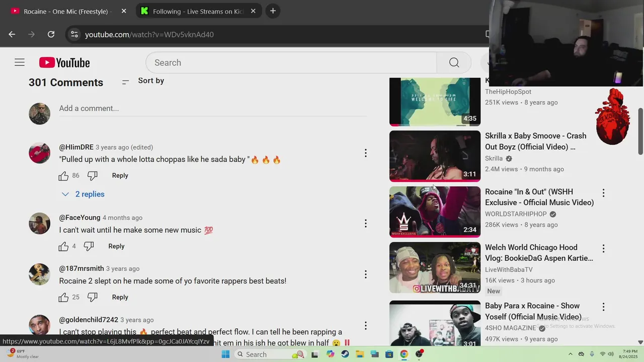This screenshot has height=362, width=644.
Task: Open the Welch World Chicago Hood Vlog thumbnail
Action: [435, 267]
